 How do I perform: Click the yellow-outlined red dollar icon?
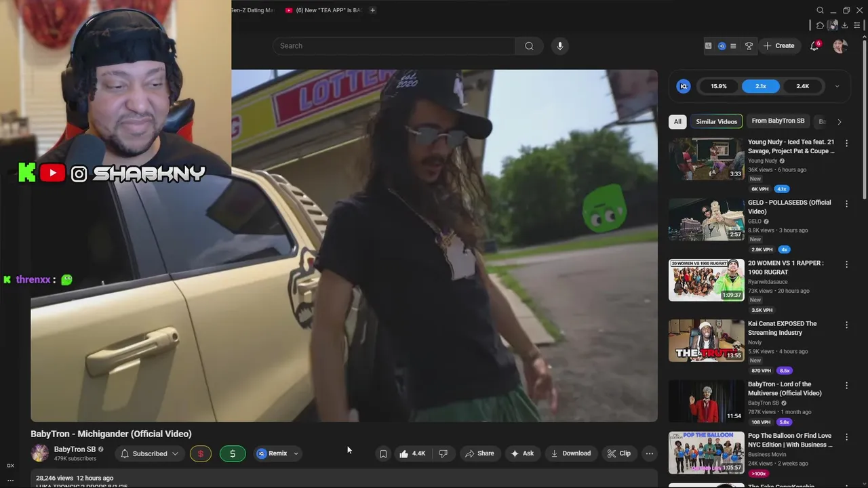click(x=200, y=453)
